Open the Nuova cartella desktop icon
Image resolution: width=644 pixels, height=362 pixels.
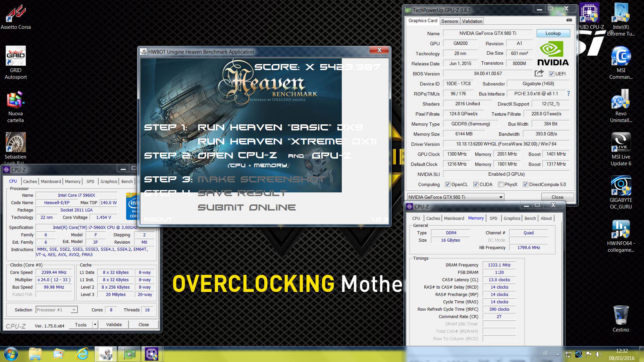(15, 107)
